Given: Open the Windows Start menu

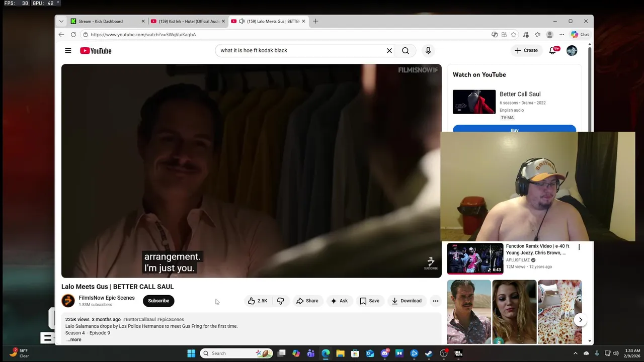Looking at the screenshot, I should [191, 353].
